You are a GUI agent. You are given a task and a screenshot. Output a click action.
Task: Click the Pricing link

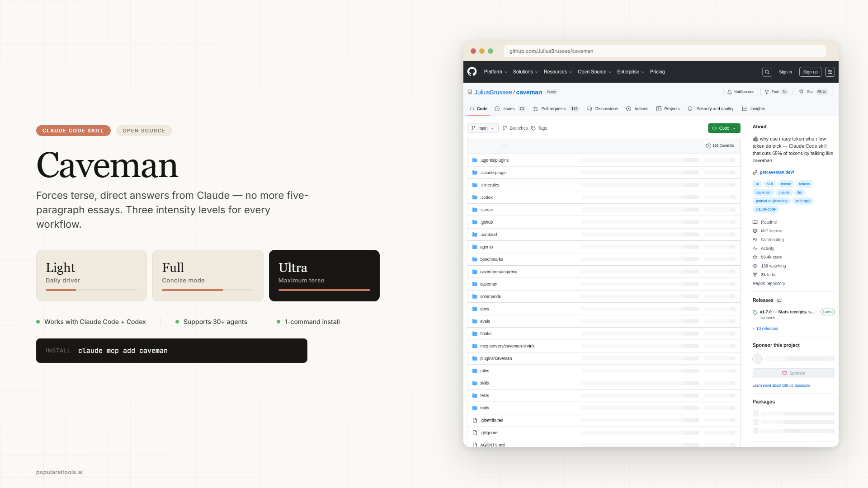tap(657, 72)
